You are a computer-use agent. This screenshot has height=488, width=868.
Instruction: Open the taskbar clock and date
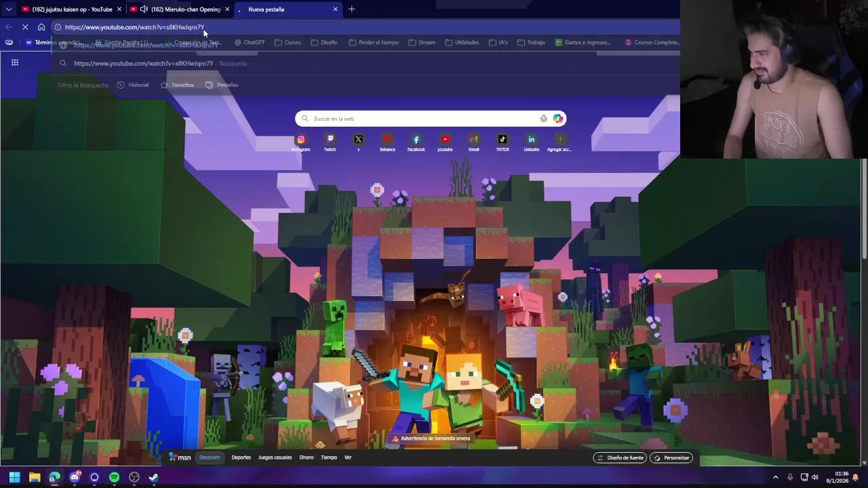[x=837, y=477]
